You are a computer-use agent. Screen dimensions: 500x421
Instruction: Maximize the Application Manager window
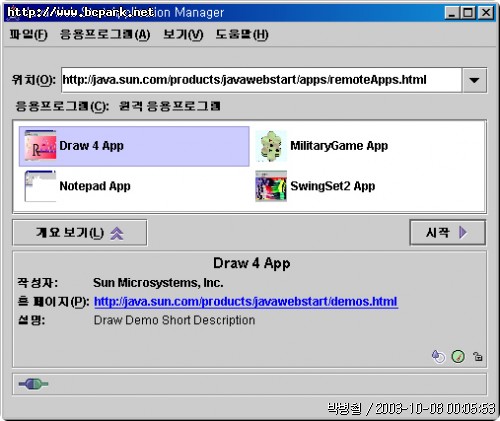tap(468, 13)
